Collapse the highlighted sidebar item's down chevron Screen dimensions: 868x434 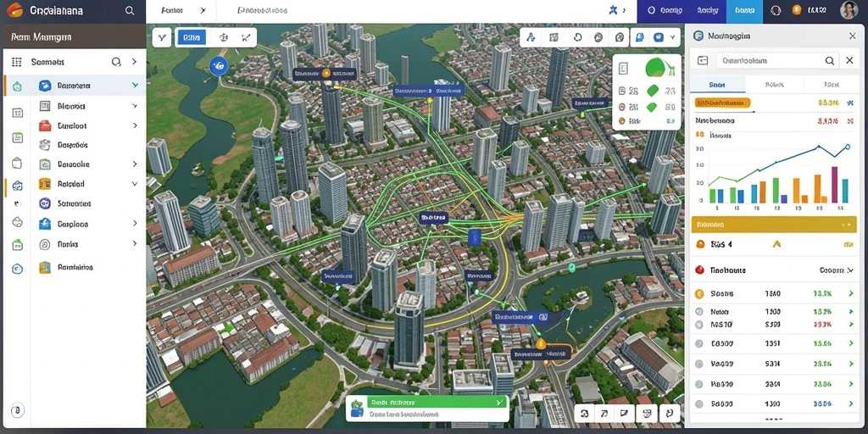(135, 86)
